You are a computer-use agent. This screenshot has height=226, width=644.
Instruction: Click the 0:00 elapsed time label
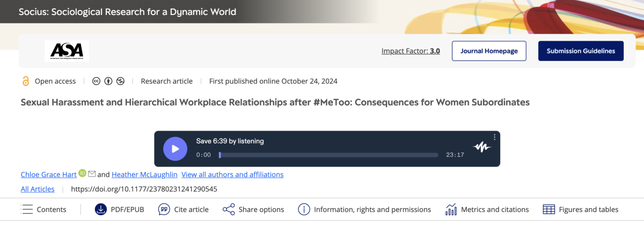(203, 155)
